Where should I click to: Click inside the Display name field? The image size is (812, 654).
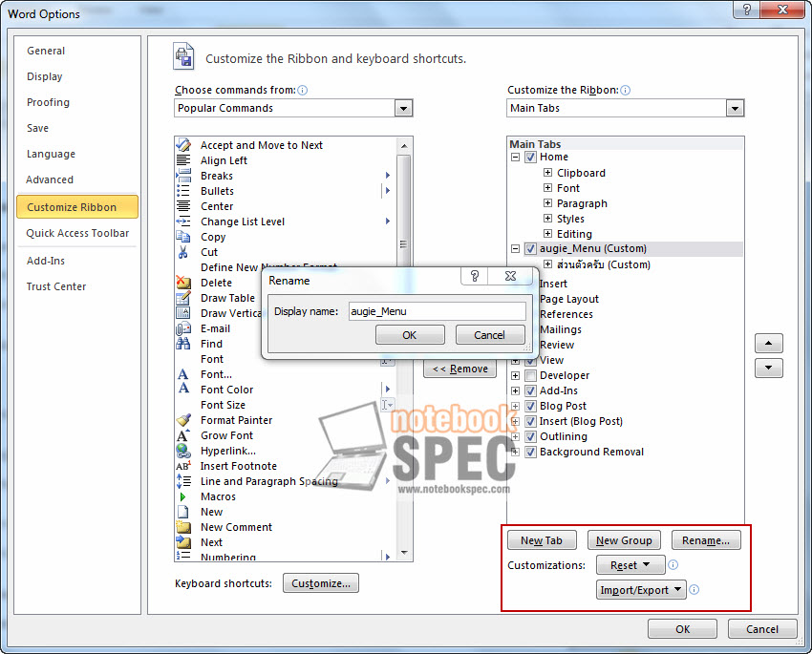pyautogui.click(x=437, y=311)
